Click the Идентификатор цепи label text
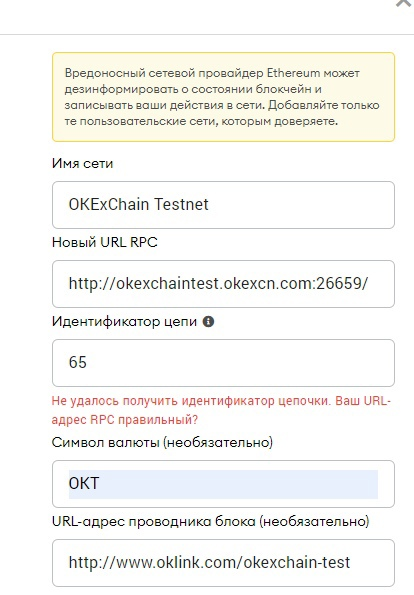Screen dimensions: 414x595 point(124,322)
